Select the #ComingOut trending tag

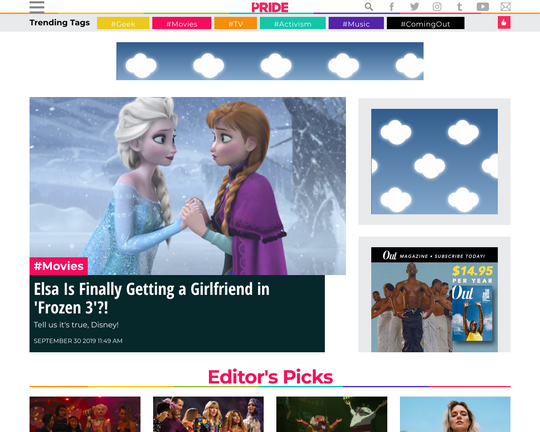425,23
